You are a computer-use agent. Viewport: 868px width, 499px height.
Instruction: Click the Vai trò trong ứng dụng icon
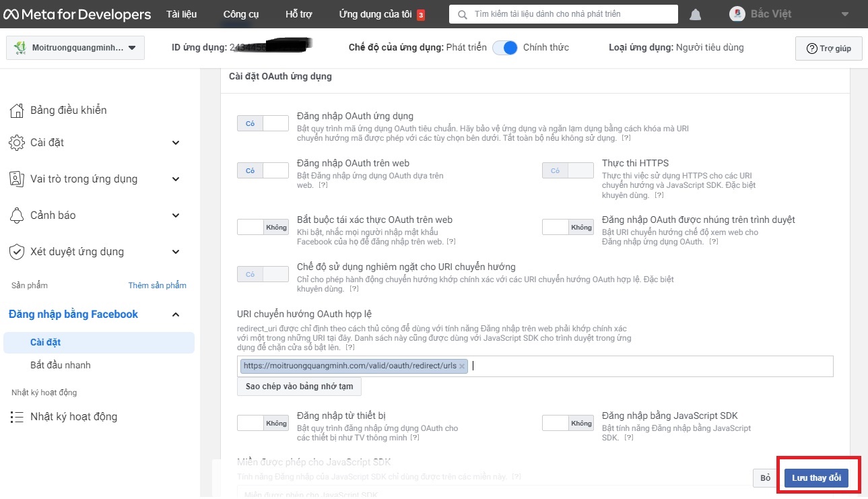click(x=17, y=179)
